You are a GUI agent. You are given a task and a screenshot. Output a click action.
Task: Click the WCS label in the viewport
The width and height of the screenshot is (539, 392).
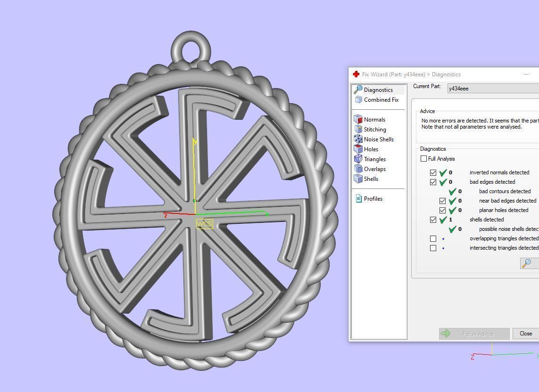click(x=204, y=224)
